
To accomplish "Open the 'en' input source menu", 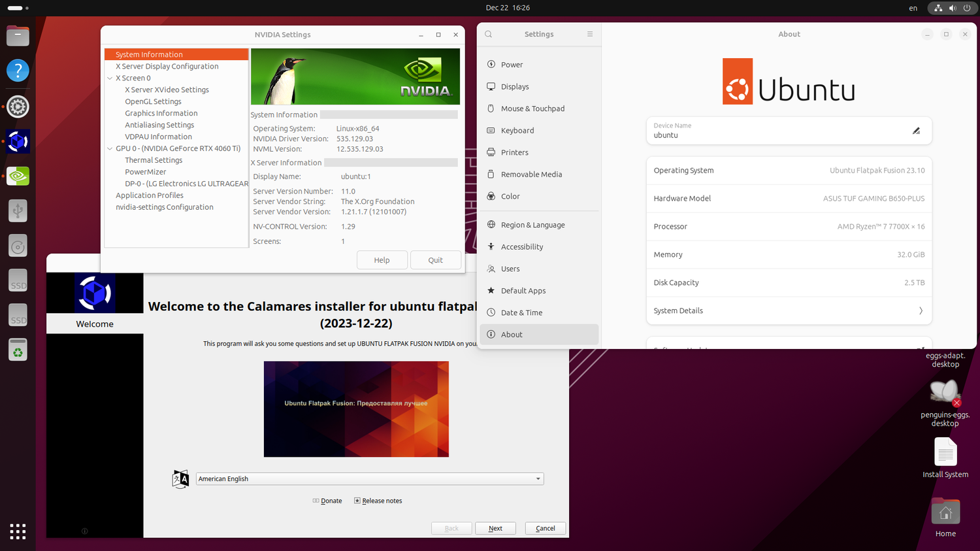I will (x=913, y=8).
